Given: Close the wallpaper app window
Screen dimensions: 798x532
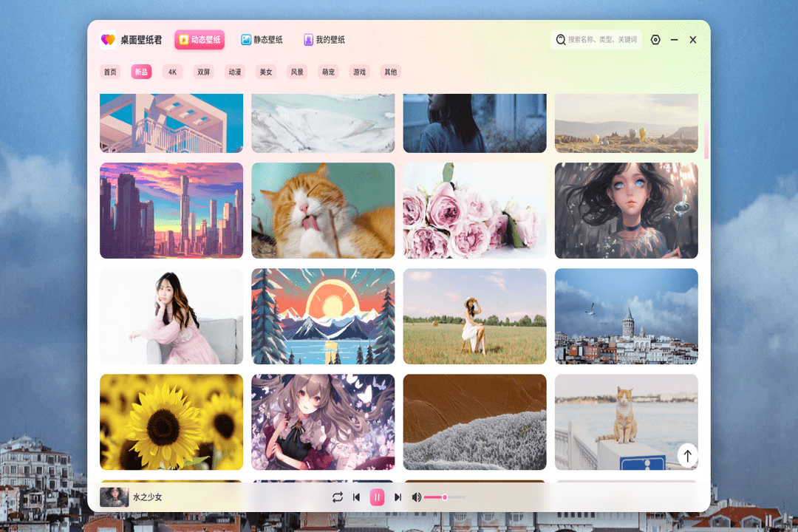Looking at the screenshot, I should [692, 40].
